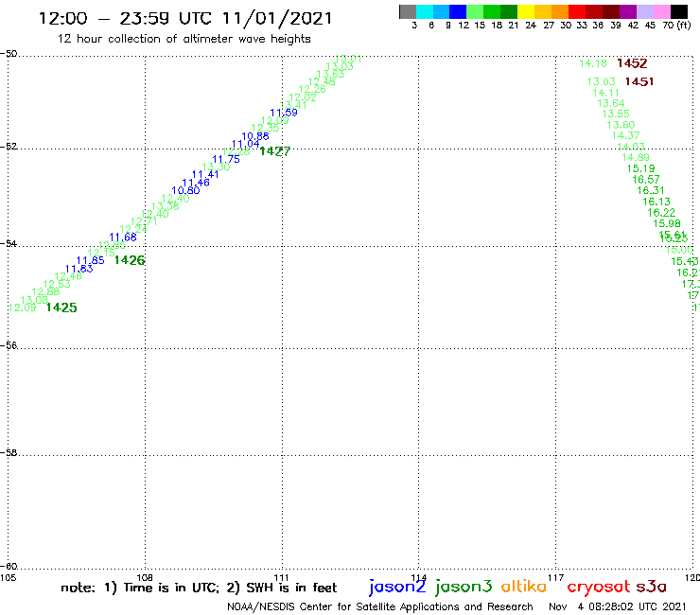Click the wave height value '13.55'

(616, 114)
